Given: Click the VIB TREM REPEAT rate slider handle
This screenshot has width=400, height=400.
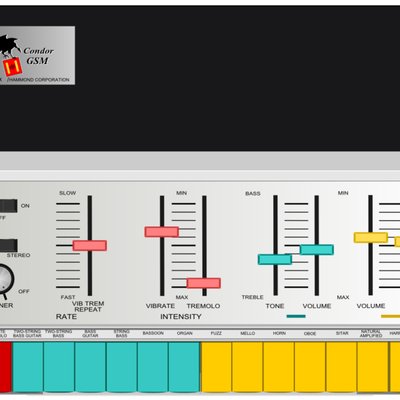Looking at the screenshot, I should tap(90, 245).
